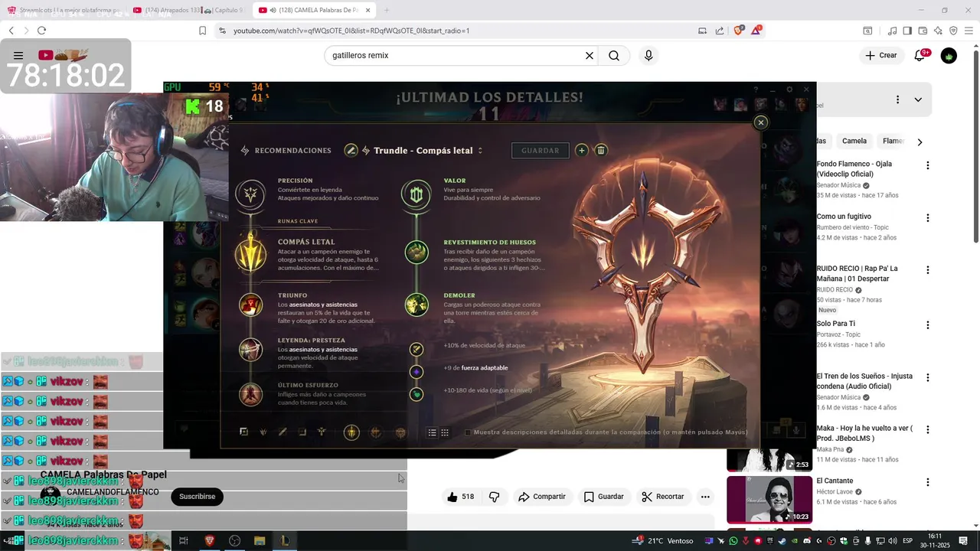Click the Recortar clip button
This screenshot has width=980, height=551.
point(663,497)
